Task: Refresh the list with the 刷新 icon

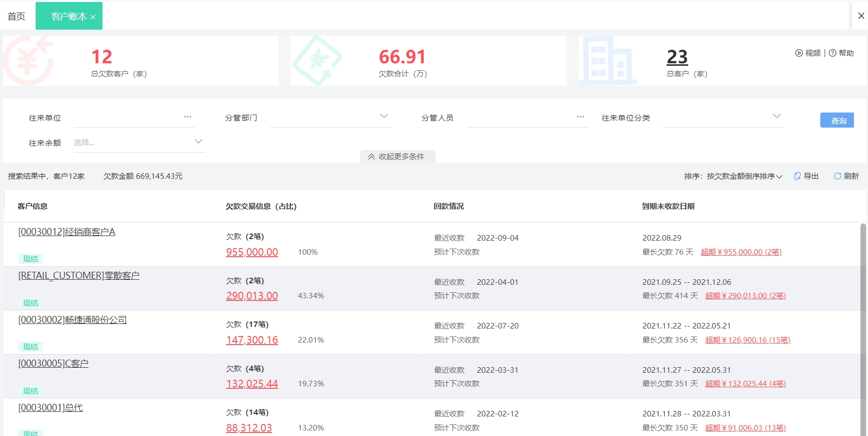Action: click(x=837, y=176)
